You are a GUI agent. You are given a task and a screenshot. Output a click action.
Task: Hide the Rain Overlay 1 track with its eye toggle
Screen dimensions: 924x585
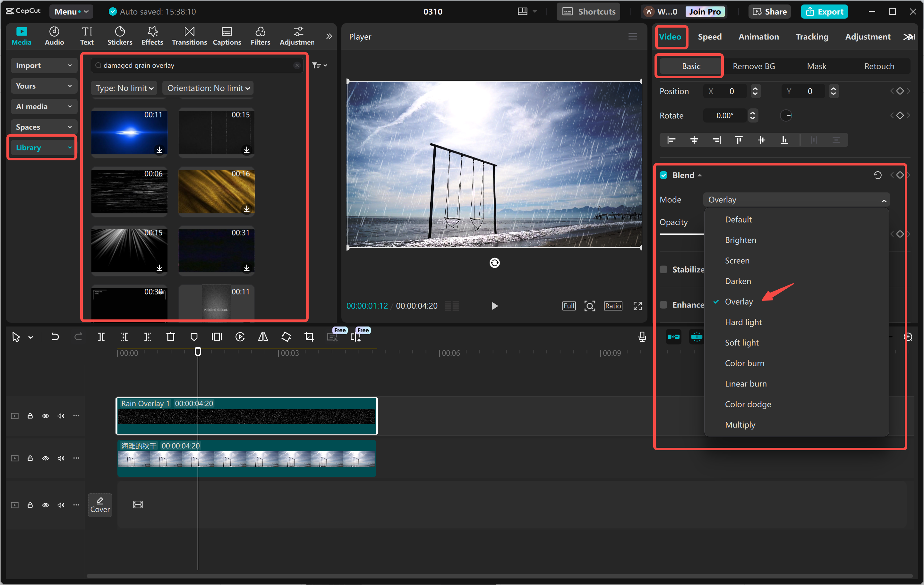pos(45,416)
